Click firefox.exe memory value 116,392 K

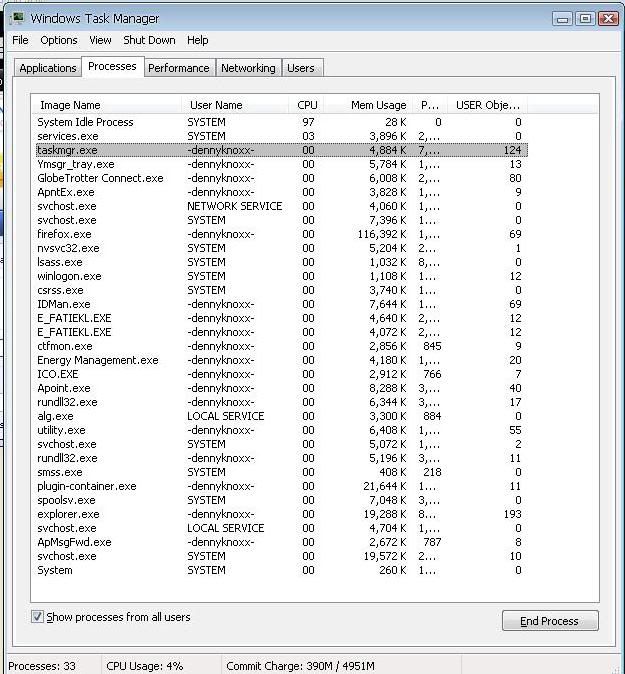click(382, 234)
